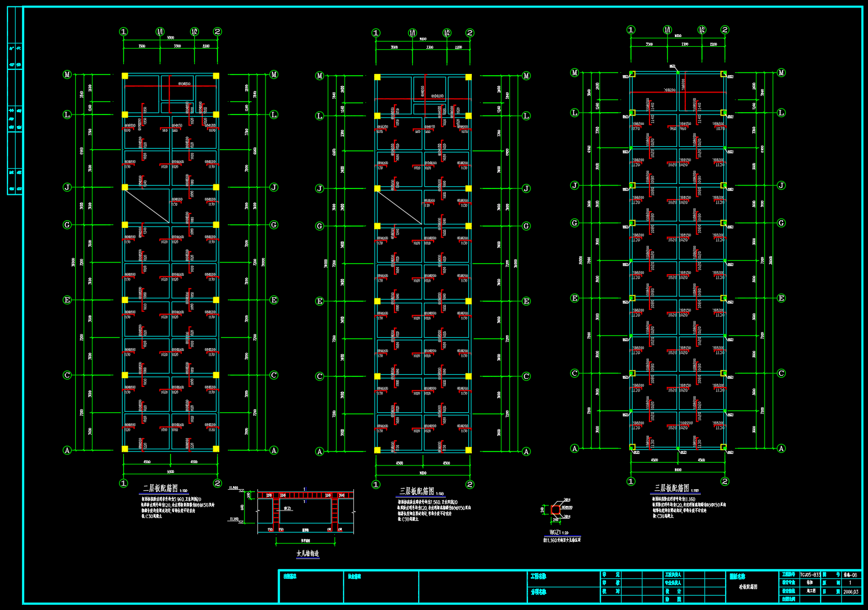Select the middle plan's '三层板配筋图' title

point(417,491)
